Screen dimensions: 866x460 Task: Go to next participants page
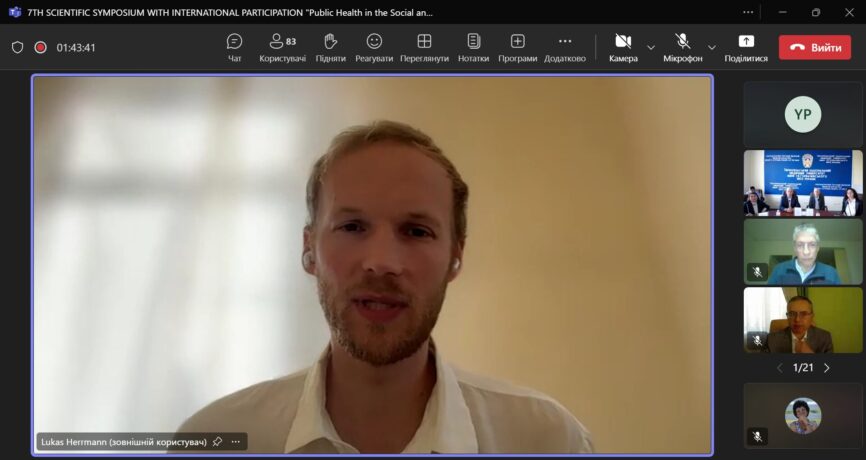pos(827,368)
